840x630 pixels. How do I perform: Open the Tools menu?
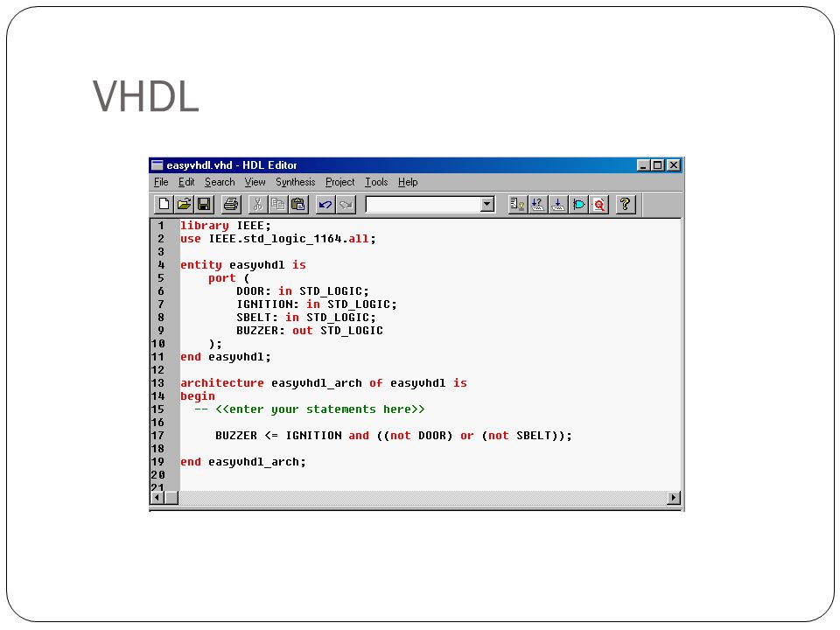click(376, 182)
